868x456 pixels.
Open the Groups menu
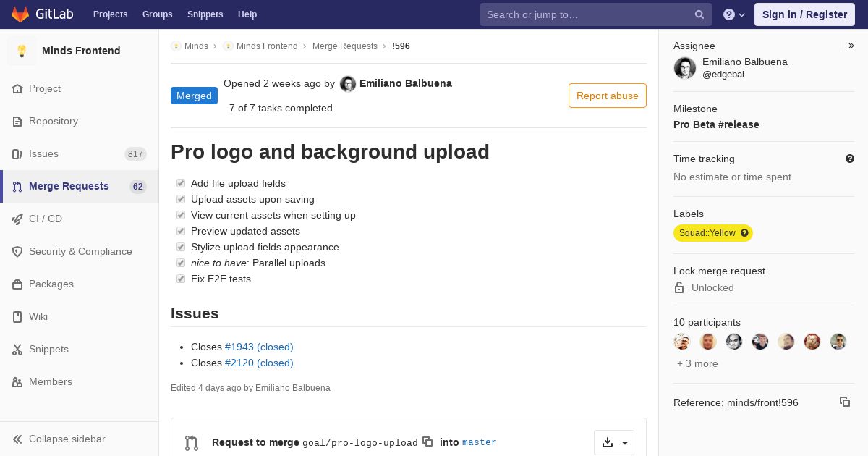click(157, 14)
